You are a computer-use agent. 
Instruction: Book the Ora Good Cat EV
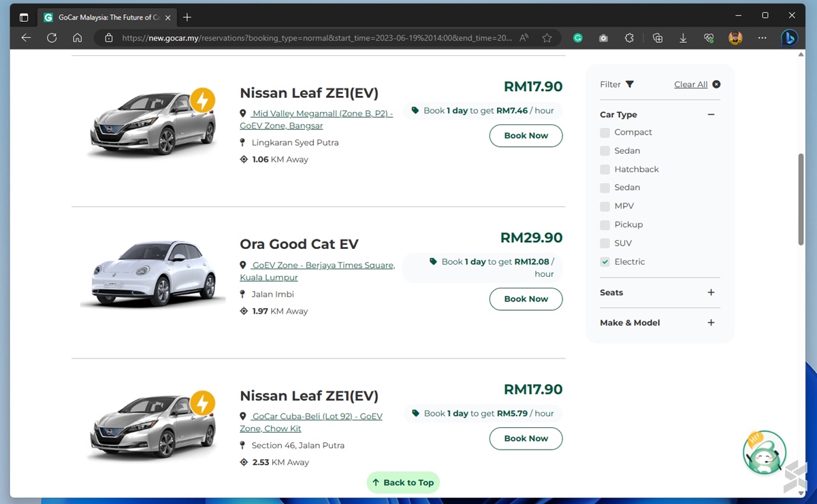click(526, 299)
